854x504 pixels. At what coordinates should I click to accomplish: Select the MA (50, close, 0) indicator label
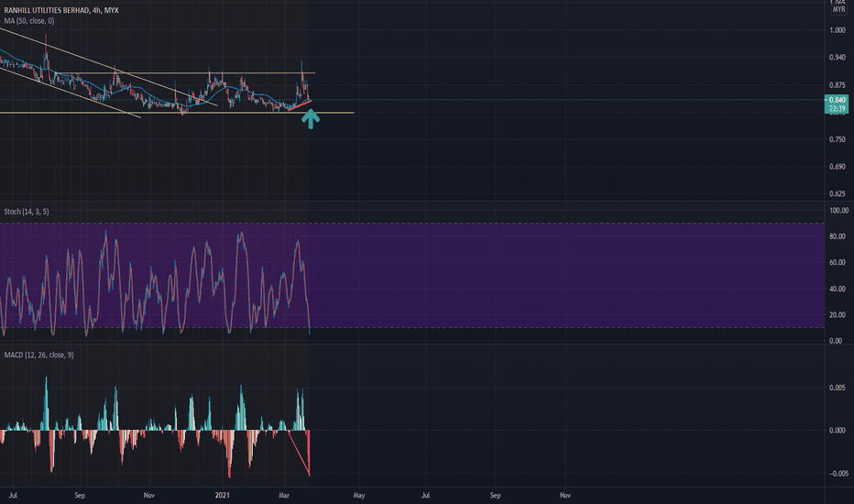29,21
